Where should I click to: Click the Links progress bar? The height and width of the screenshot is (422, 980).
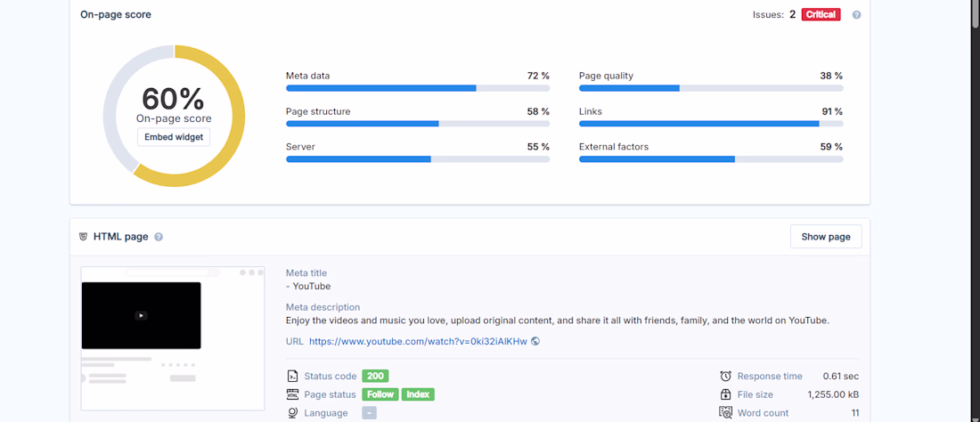pyautogui.click(x=711, y=124)
